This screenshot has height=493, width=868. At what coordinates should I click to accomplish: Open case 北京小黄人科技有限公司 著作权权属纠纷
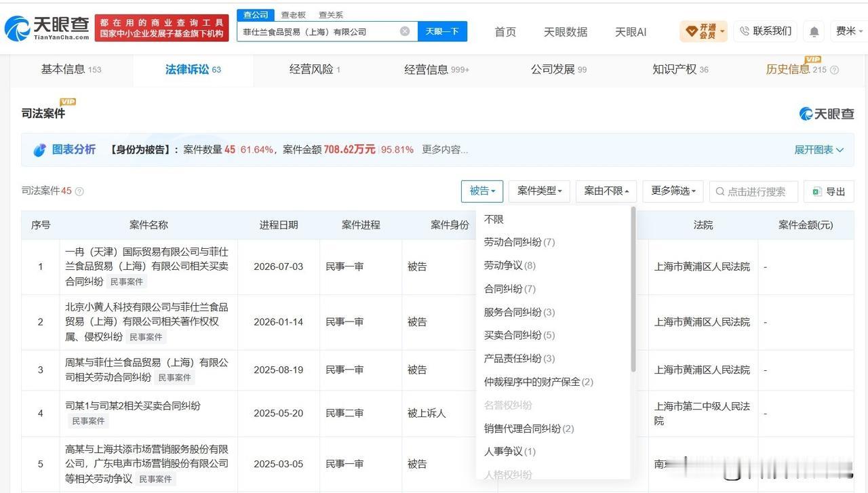tap(147, 322)
